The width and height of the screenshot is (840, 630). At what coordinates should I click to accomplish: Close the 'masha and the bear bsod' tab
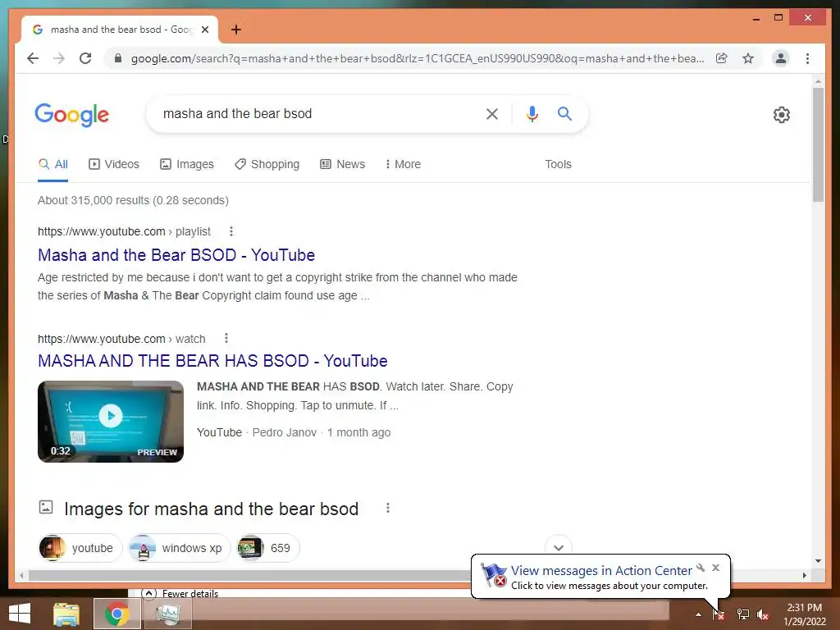pos(204,30)
